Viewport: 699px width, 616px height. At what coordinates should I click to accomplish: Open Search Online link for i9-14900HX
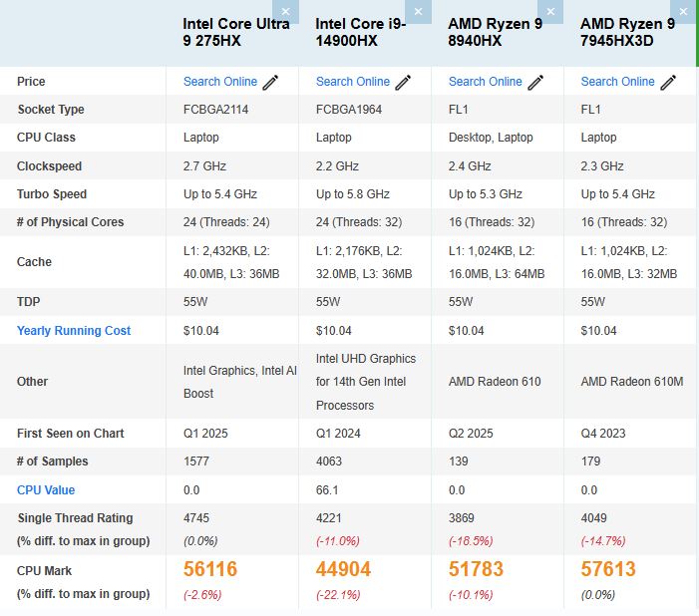coord(352,82)
